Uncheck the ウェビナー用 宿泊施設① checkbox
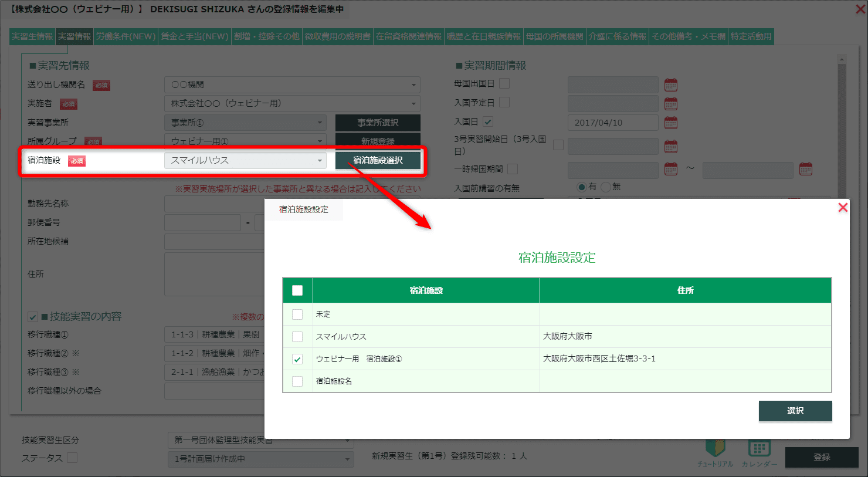868x477 pixels. [x=297, y=359]
